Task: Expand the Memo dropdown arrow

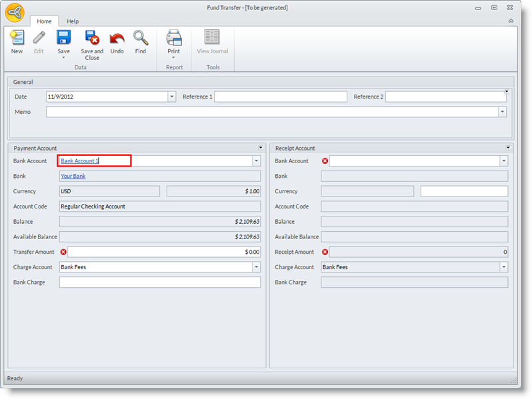Action: (x=502, y=112)
